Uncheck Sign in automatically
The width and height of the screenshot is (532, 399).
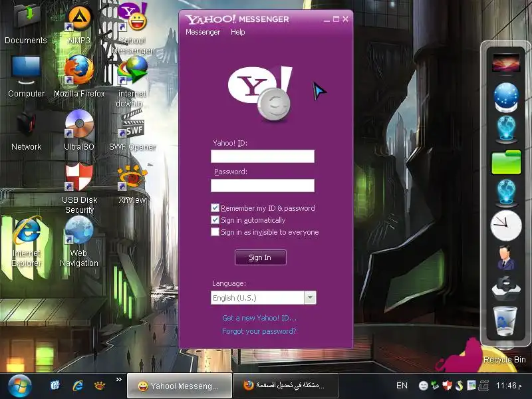tap(215, 220)
